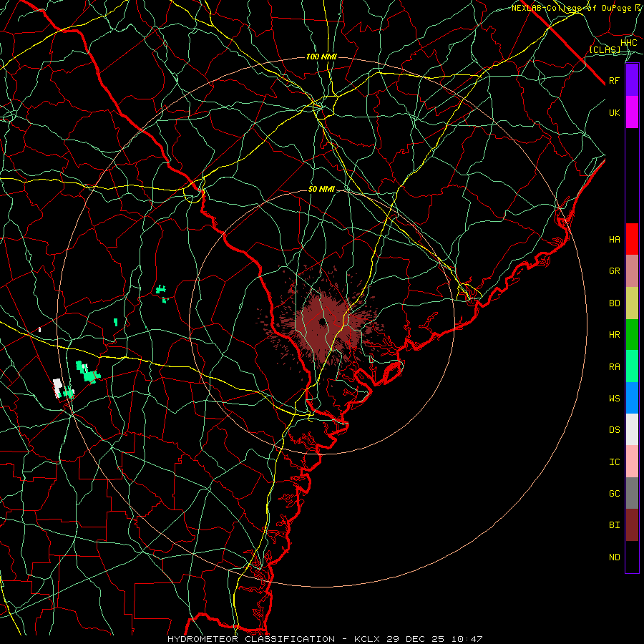The image size is (644, 644).
Task: Click the BD yellow legend swatch
Action: [x=632, y=303]
